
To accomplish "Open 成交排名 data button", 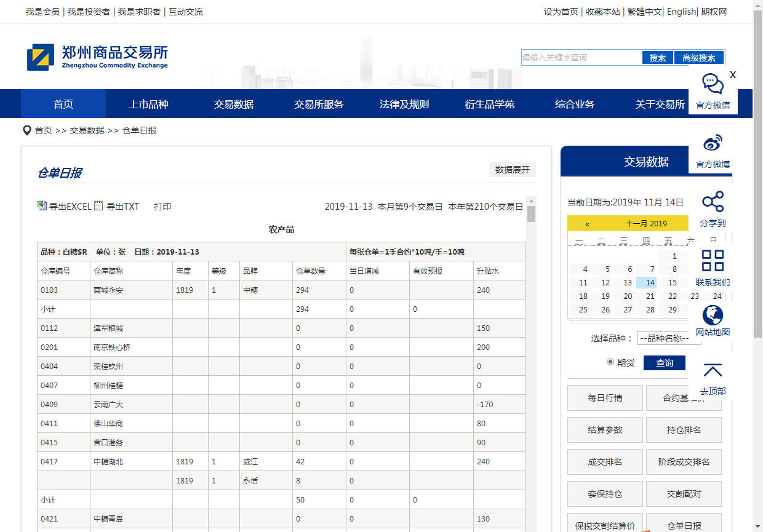I will click(605, 462).
